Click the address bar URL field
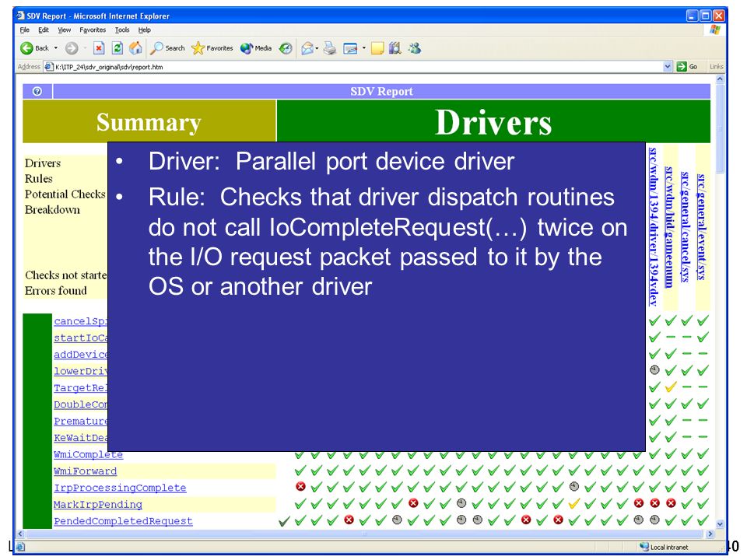The height and width of the screenshot is (560, 747). [357, 67]
